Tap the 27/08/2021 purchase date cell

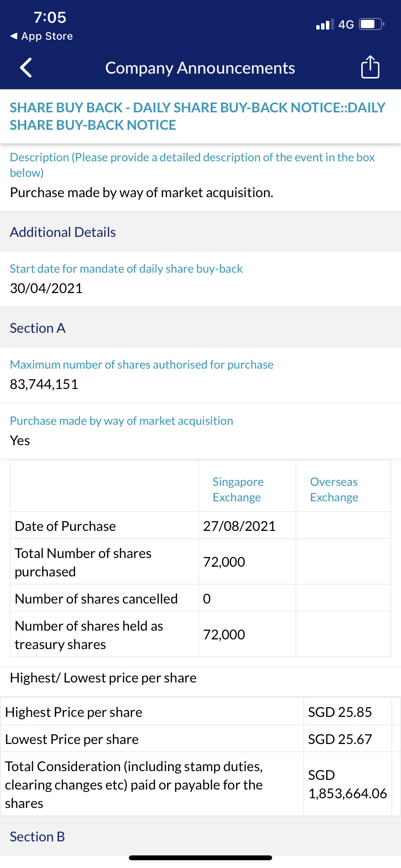(x=239, y=526)
